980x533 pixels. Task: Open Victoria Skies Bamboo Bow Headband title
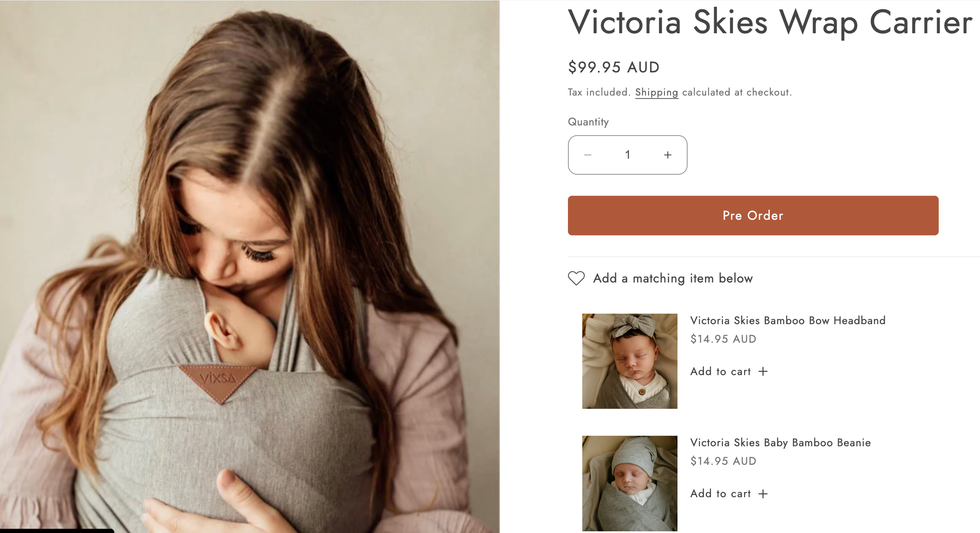click(787, 320)
